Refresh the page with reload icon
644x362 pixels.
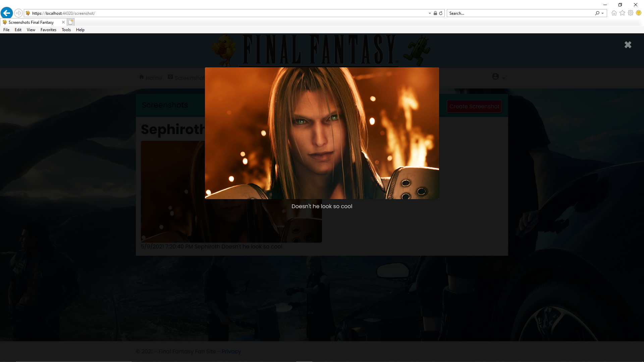441,13
